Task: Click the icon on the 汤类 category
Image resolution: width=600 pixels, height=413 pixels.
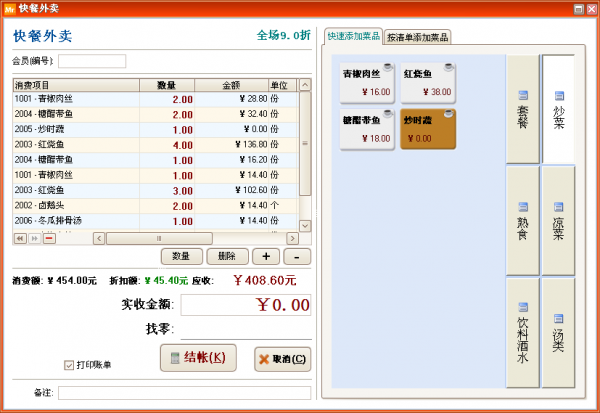Action: 559,318
